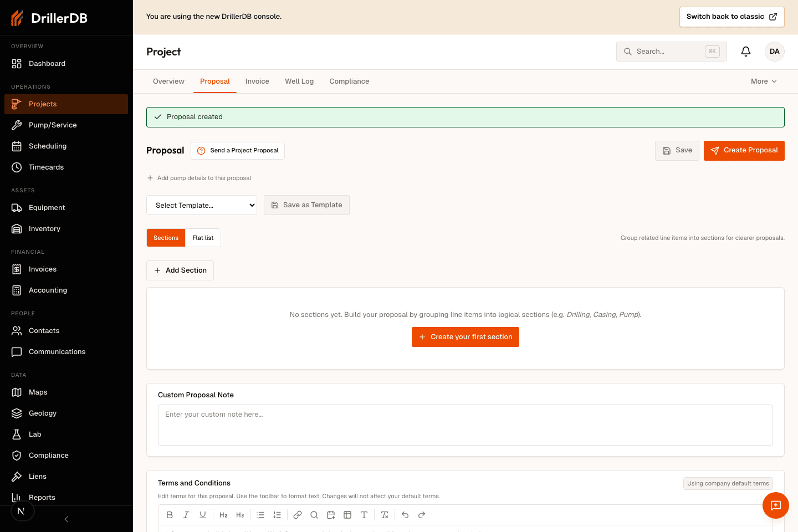798x532 pixels.
Task: Go to Pump/Service
Action: coord(66,125)
